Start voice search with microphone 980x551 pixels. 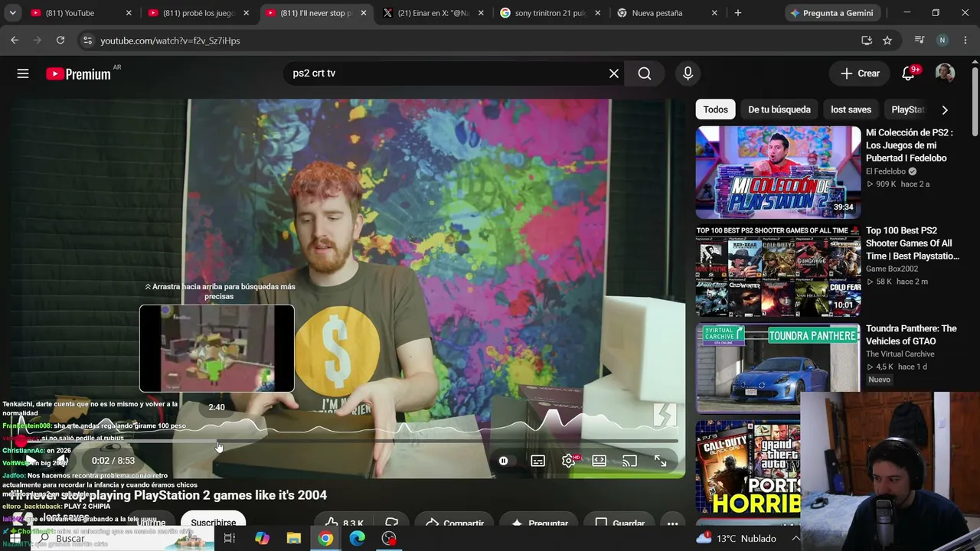[x=688, y=73]
